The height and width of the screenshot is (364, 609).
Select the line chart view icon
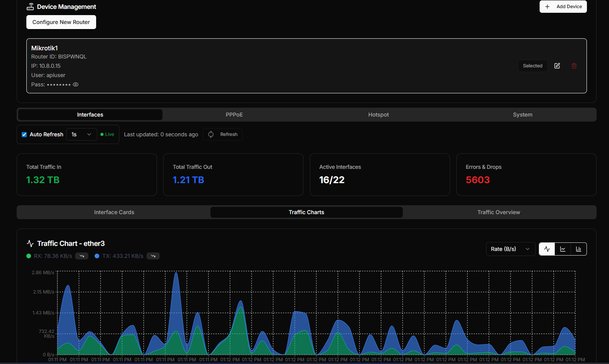[x=563, y=249]
